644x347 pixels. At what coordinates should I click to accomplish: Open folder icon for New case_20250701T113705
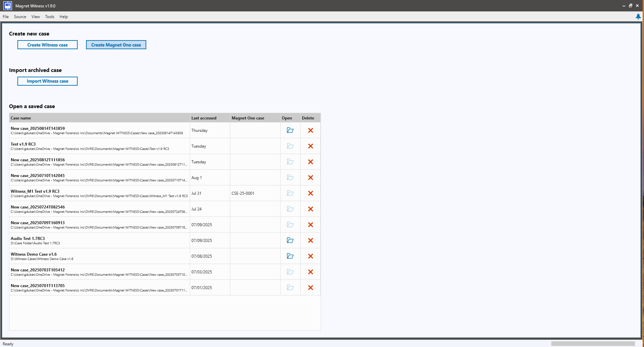290,287
